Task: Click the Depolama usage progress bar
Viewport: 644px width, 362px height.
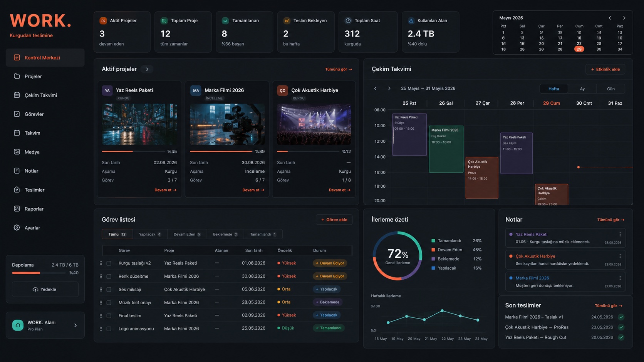Action: tap(39, 273)
